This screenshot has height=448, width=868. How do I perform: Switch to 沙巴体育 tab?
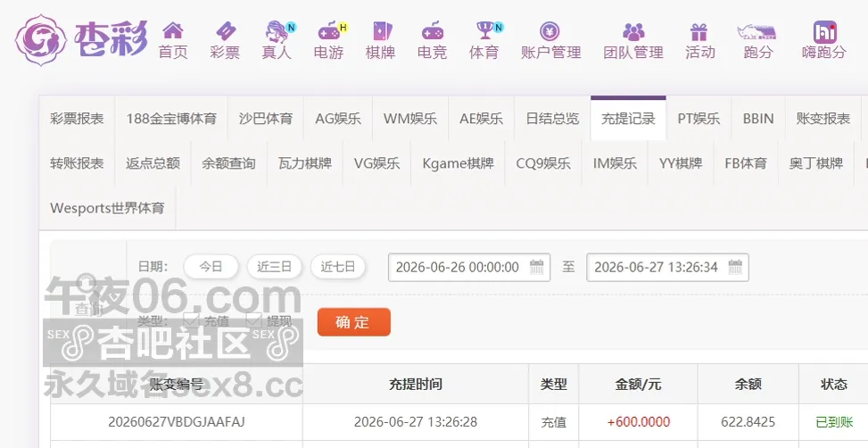point(265,118)
